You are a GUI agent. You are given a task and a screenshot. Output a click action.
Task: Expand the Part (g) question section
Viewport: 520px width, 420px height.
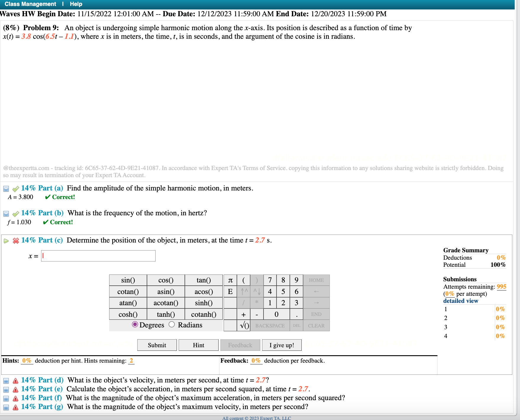(6, 407)
